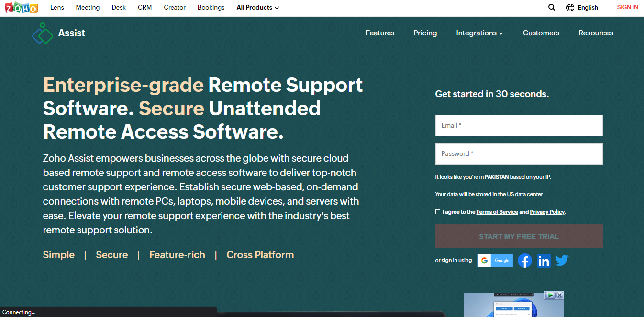Screen dimensions: 644x317
Task: Focus the Email input field
Action: pos(519,125)
